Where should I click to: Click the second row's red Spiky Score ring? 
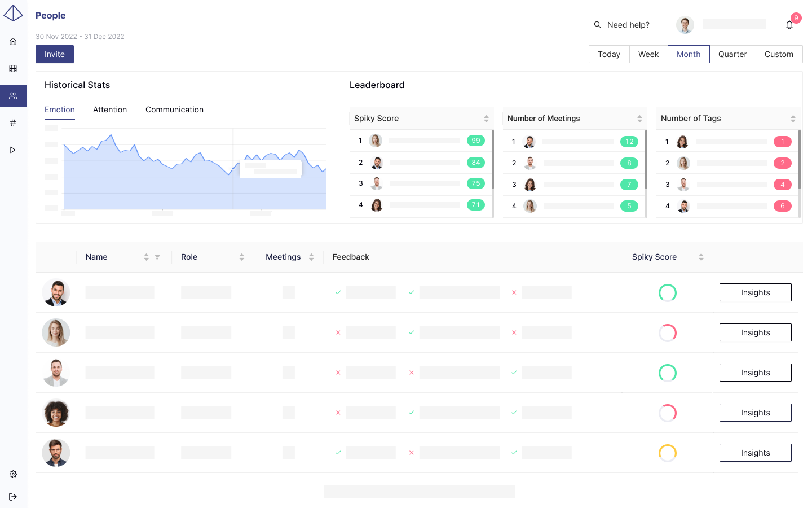668,332
